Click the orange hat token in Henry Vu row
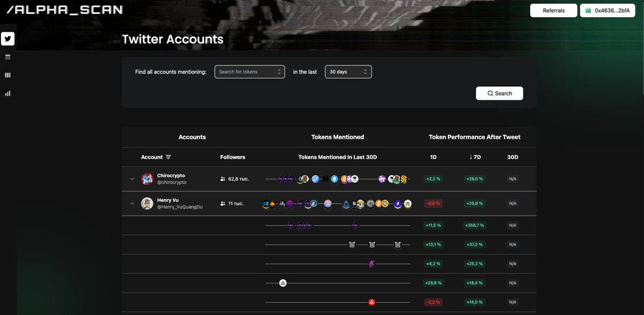This screenshot has width=644, height=315. tap(272, 204)
